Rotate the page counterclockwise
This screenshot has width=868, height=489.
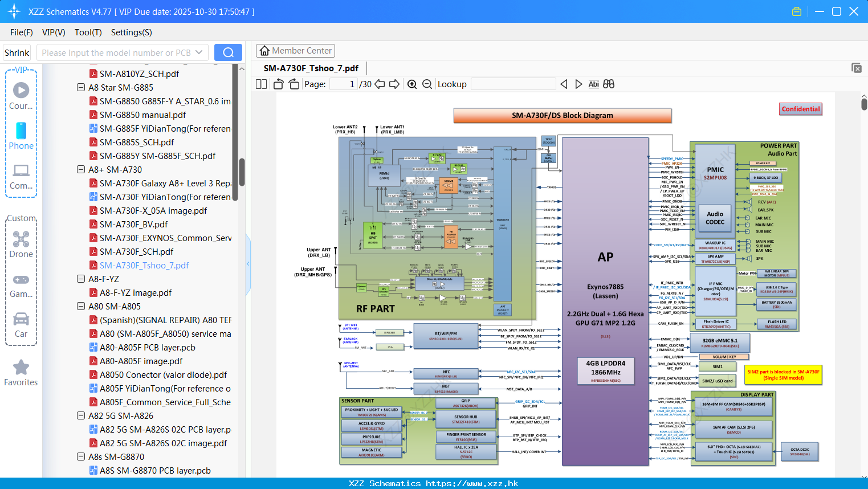tap(279, 84)
